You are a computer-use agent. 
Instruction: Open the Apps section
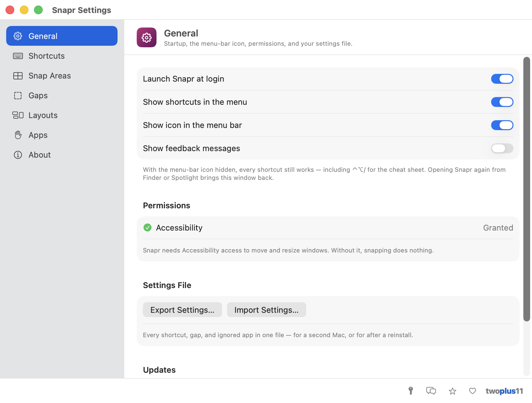62,135
